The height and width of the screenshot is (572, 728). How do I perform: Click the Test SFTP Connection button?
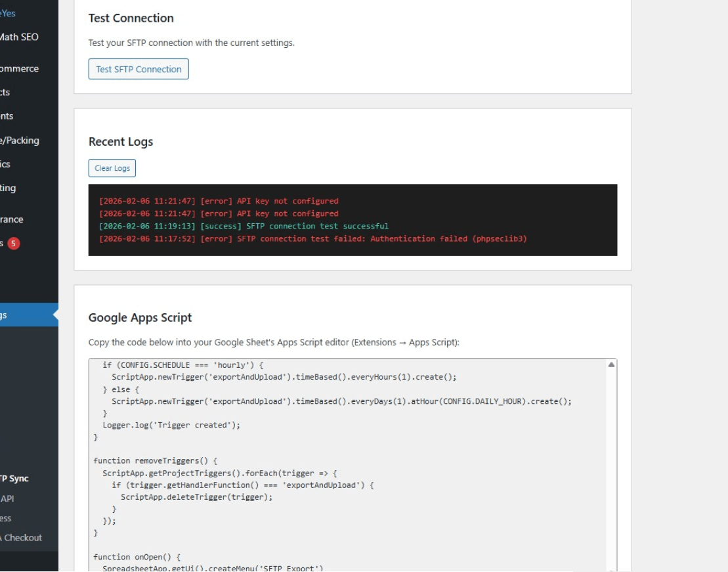139,69
